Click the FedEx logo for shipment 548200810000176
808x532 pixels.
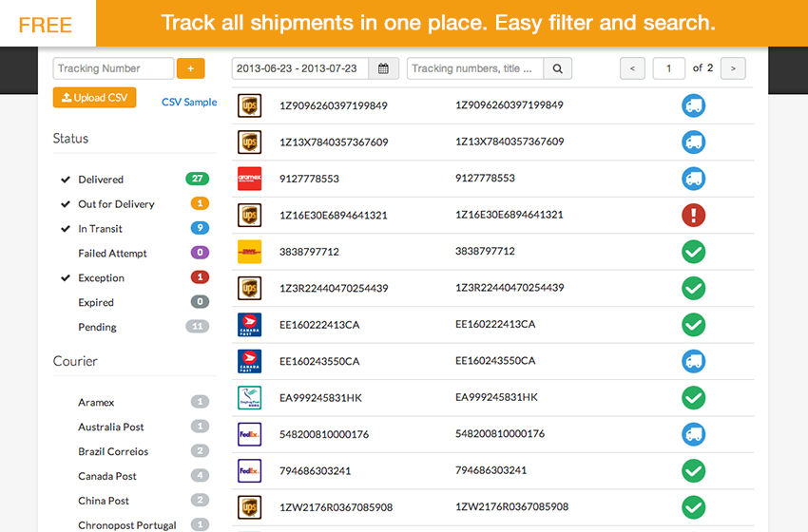pos(249,434)
